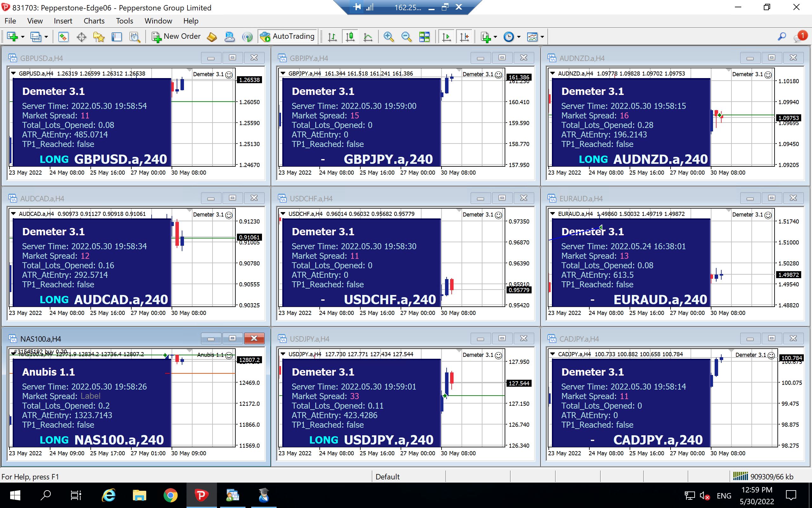The image size is (812, 508).
Task: Toggle Chart Shift
Action: (x=464, y=37)
